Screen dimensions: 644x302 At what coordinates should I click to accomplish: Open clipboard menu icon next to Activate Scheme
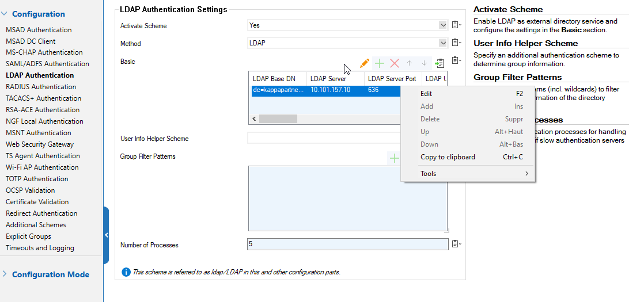456,25
